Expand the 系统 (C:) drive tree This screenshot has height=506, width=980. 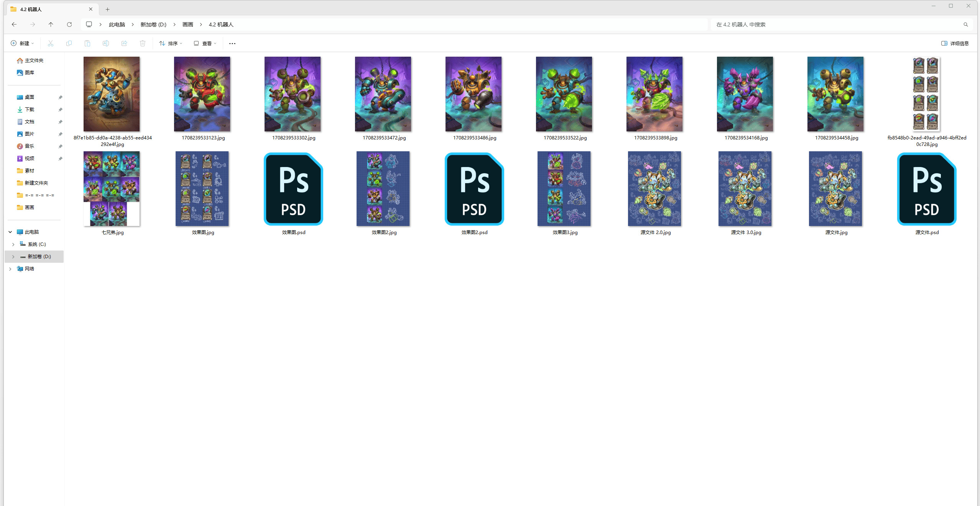click(13, 244)
